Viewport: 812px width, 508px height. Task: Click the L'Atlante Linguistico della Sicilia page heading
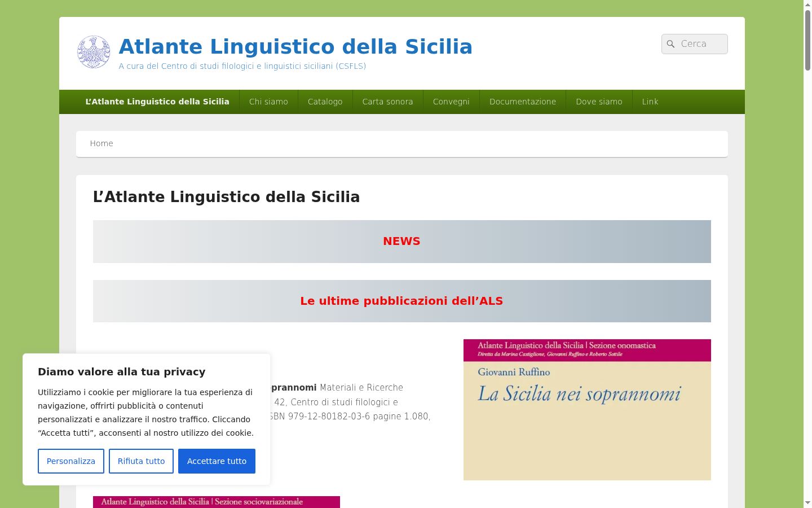point(226,197)
